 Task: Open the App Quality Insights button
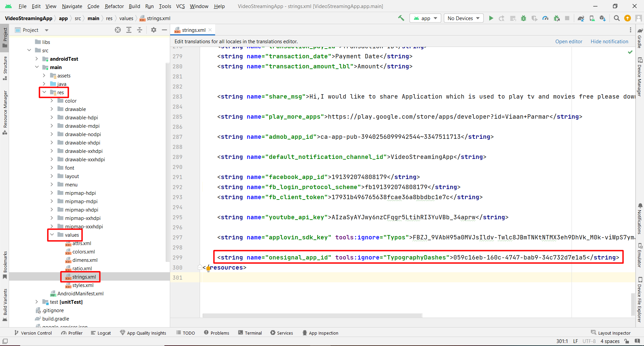pyautogui.click(x=143, y=333)
